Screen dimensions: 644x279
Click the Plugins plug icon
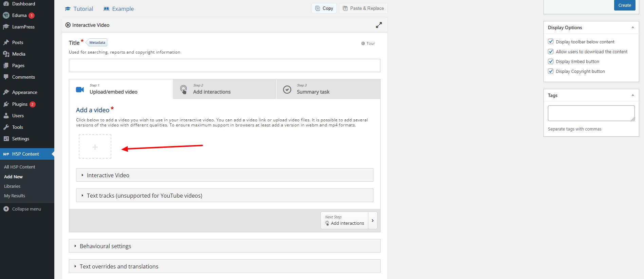pos(6,104)
